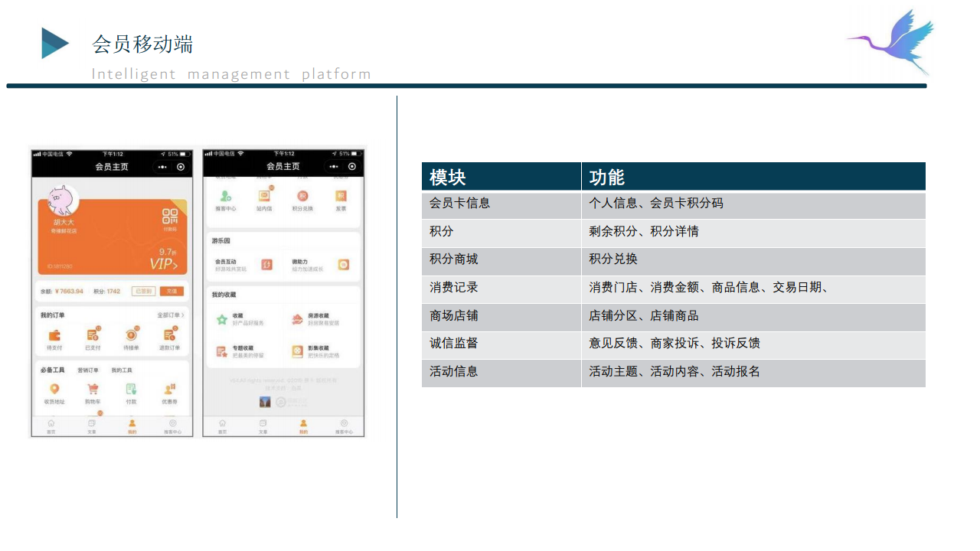Open the 待接单 orders icon

(x=131, y=334)
